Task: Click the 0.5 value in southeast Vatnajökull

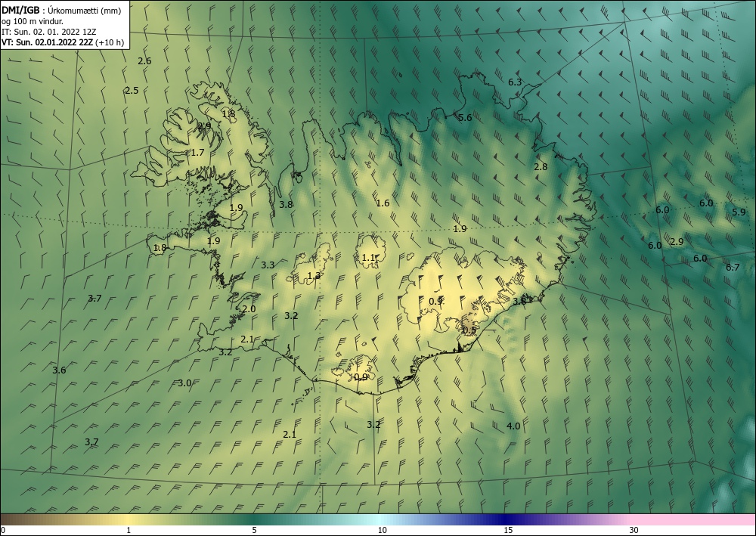Action: coord(469,330)
